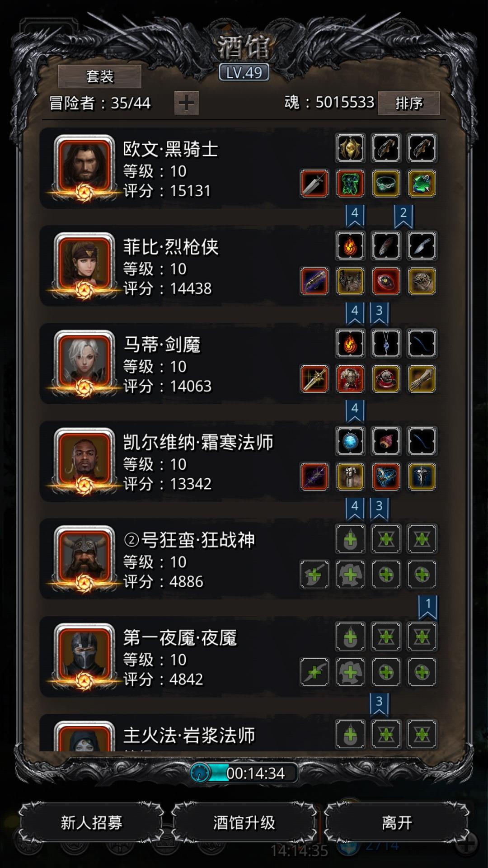
Task: Add weapon to ②号狂蛮·狂战神's empty slot
Action: pyautogui.click(x=314, y=574)
